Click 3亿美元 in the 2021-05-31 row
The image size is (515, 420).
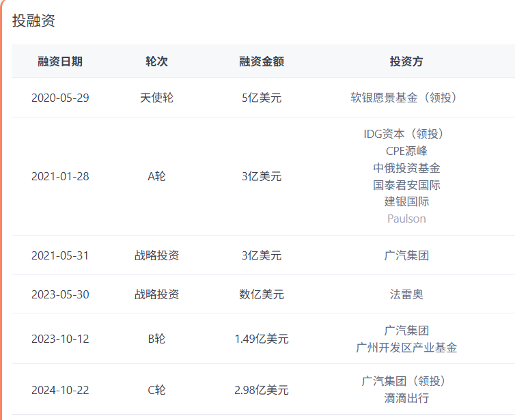[x=262, y=255]
